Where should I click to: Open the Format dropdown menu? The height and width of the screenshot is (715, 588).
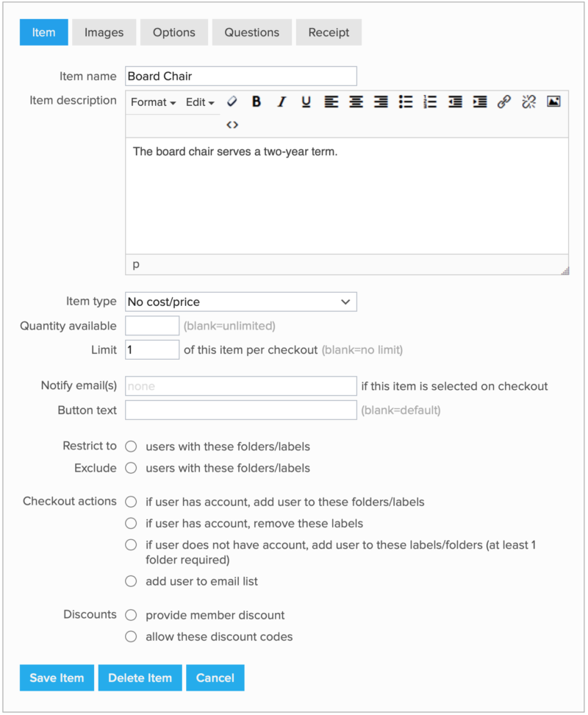point(153,102)
